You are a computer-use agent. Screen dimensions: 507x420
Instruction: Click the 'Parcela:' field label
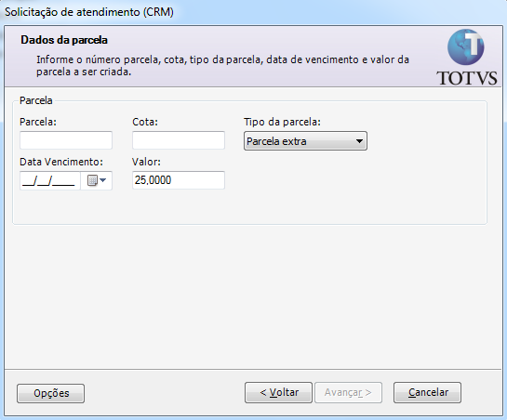[x=38, y=122]
